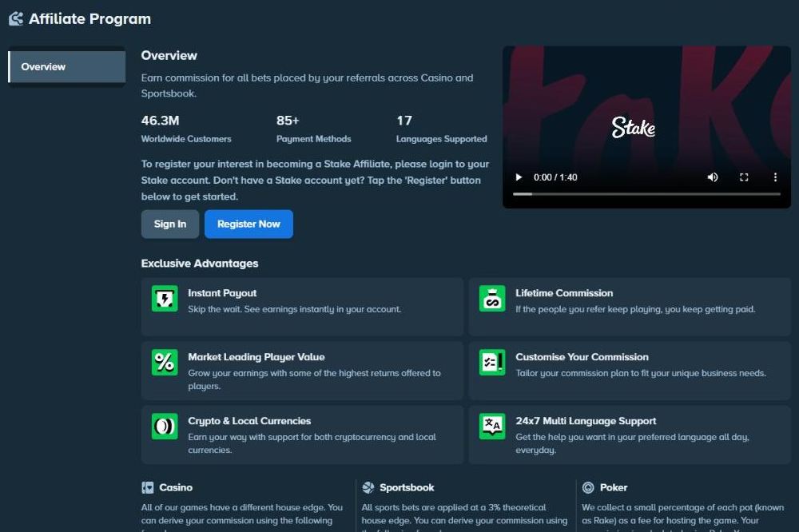Click the 'Sportsbook' section title

pos(407,487)
